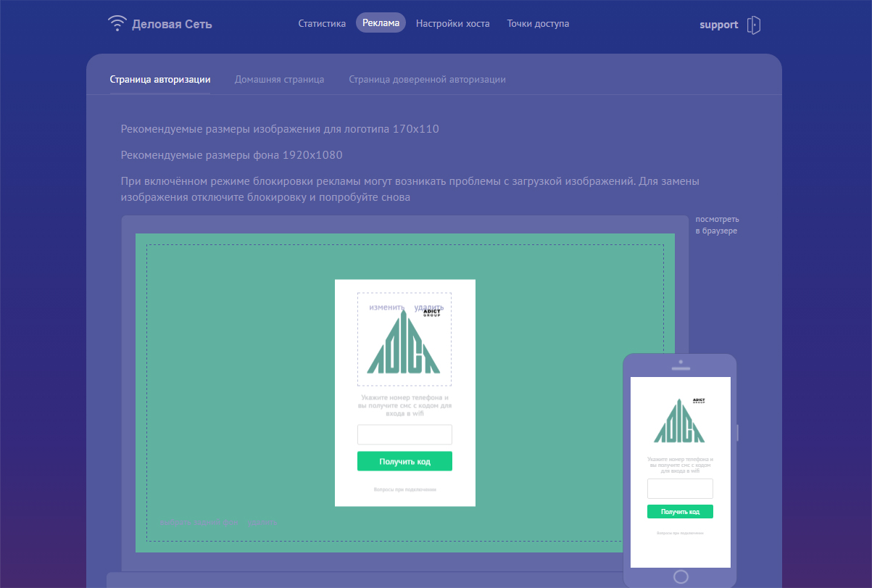Screen dimensions: 872x588
Task: Click выбрать задний фон link
Action: click(200, 522)
